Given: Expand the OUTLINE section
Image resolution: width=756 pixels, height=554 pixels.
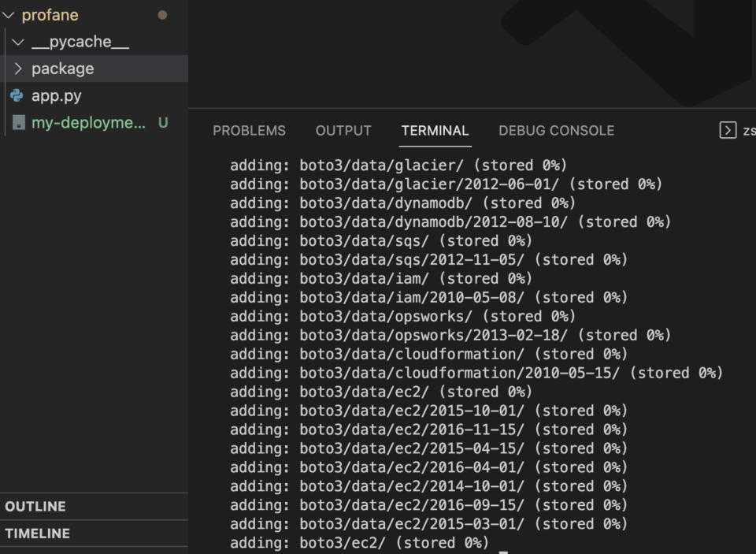Looking at the screenshot, I should coord(35,507).
